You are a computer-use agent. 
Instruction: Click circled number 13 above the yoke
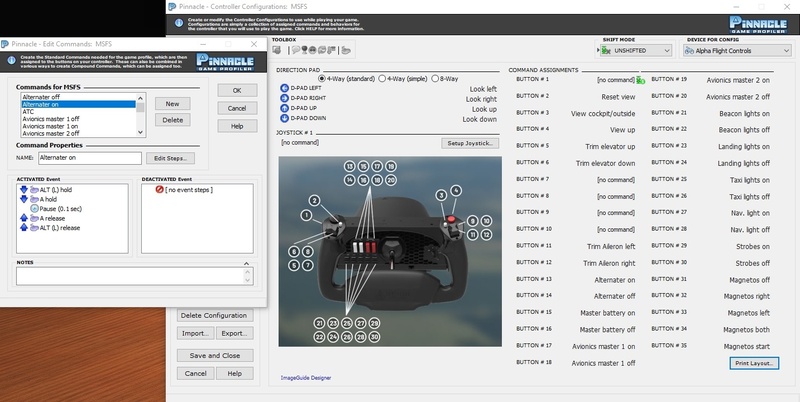(x=349, y=166)
